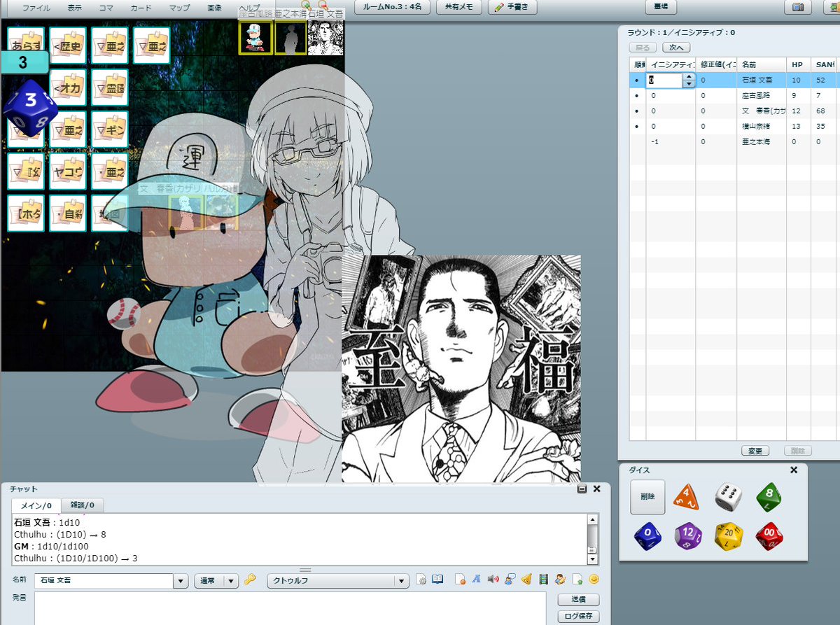The width and height of the screenshot is (840, 625).
Task: Open the open-book icon in chat toolbar
Action: pyautogui.click(x=437, y=580)
